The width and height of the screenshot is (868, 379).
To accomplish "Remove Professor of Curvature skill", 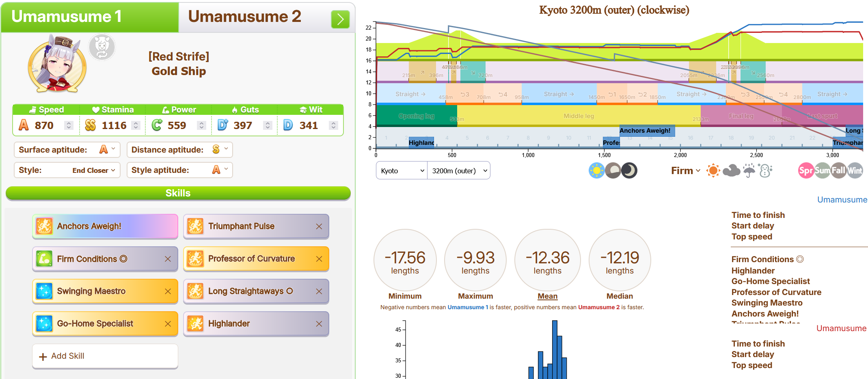I will 319,259.
